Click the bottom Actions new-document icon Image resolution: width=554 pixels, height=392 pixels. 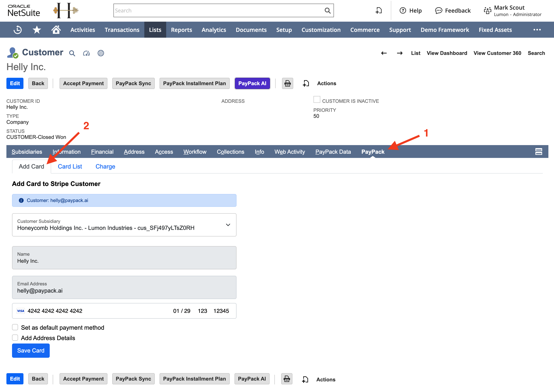[305, 379]
